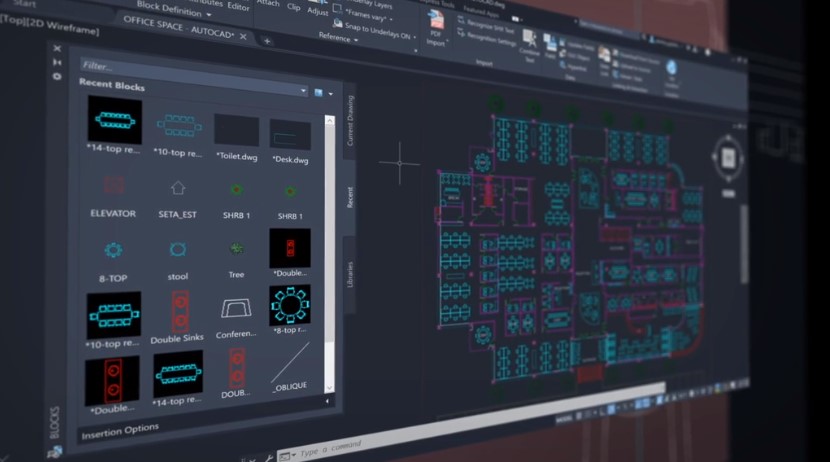Click the ViewCube in the drawing area
The width and height of the screenshot is (830, 462).
pyautogui.click(x=728, y=157)
